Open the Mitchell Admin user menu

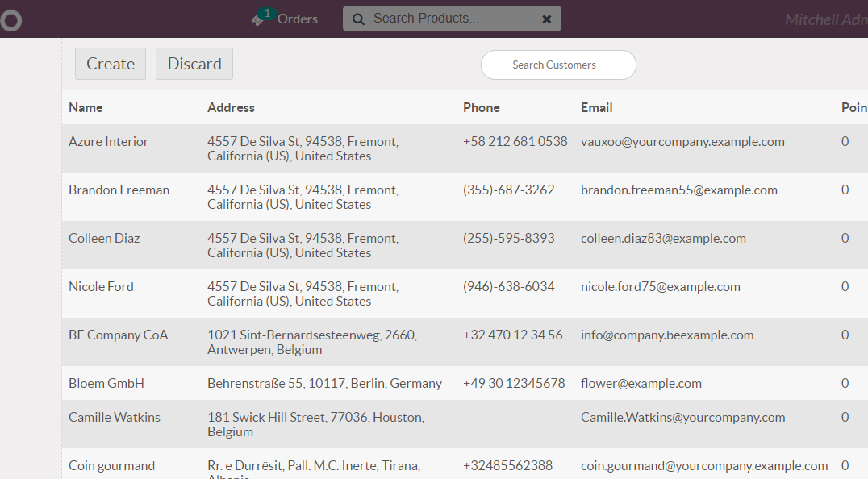click(x=826, y=20)
